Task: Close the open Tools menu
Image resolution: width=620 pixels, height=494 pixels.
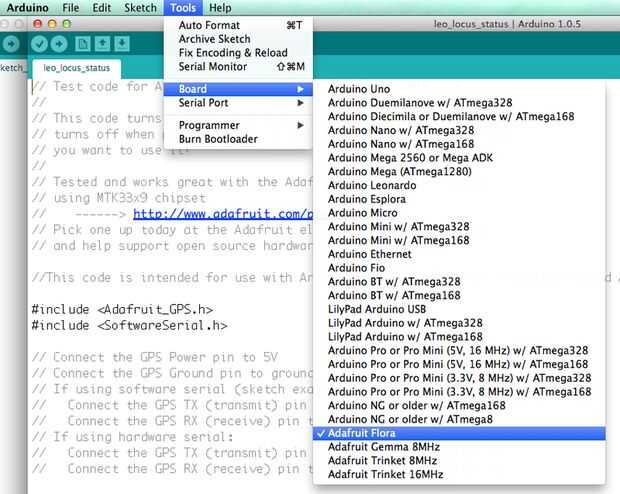Action: [183, 8]
